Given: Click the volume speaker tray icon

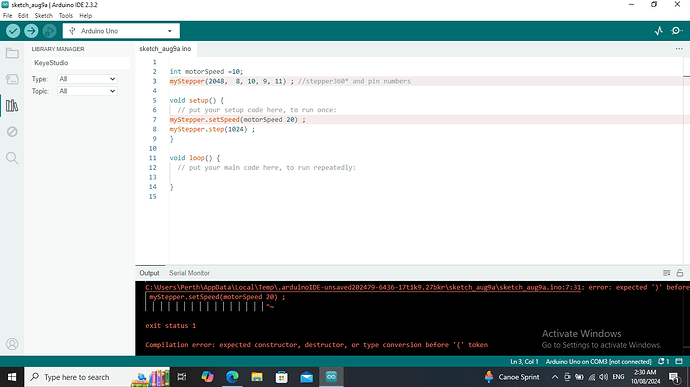Looking at the screenshot, I should click(x=604, y=377).
